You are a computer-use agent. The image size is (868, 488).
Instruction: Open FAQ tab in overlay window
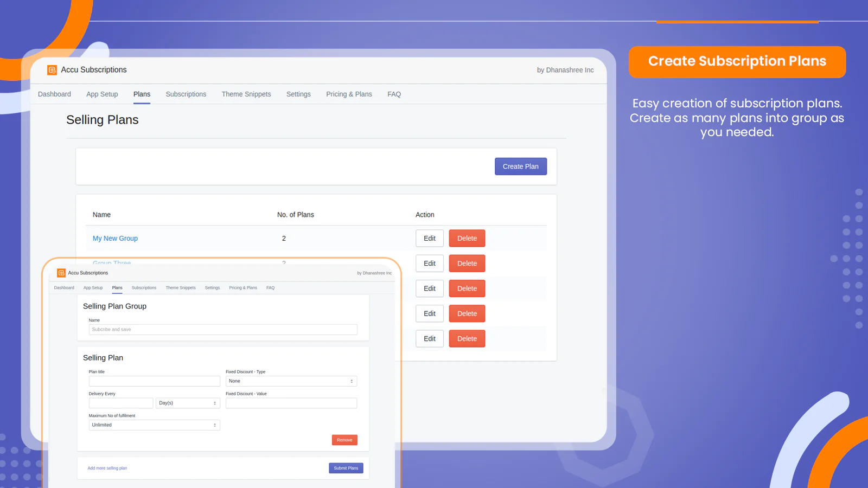coord(270,288)
